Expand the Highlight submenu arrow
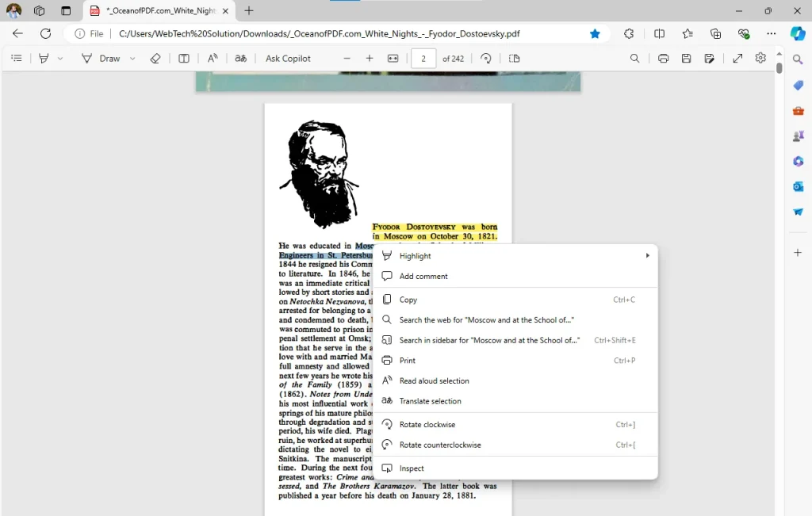This screenshot has height=516, width=812. [647, 256]
